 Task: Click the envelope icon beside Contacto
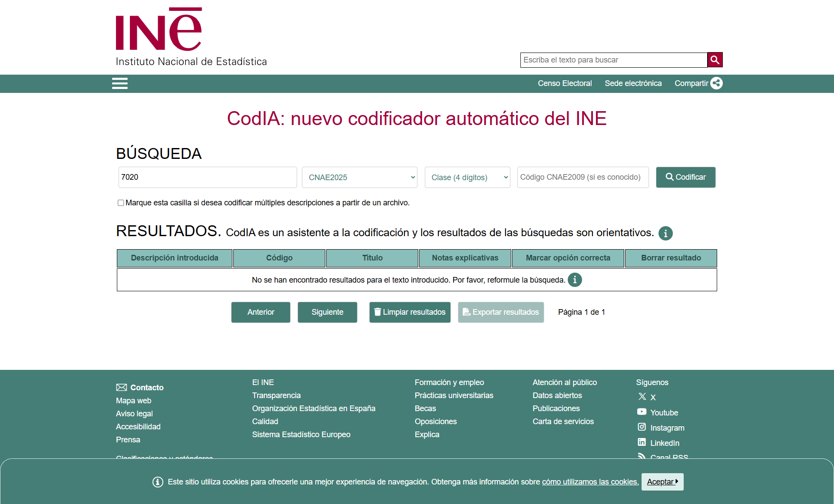click(122, 387)
